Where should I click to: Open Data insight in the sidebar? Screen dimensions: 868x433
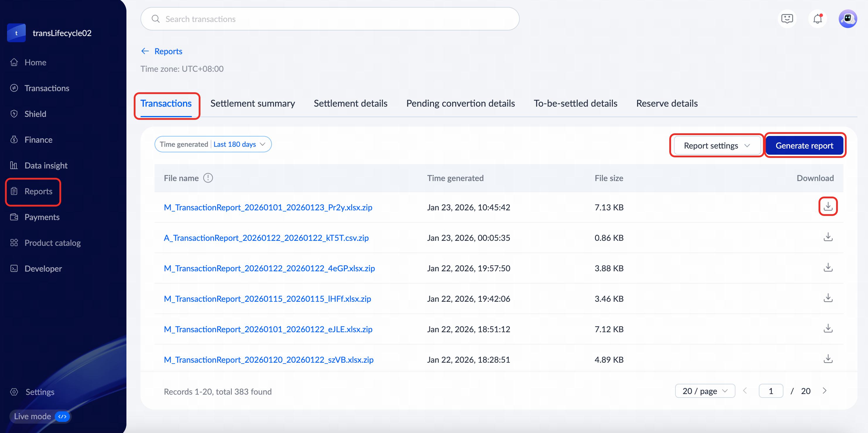[46, 166]
